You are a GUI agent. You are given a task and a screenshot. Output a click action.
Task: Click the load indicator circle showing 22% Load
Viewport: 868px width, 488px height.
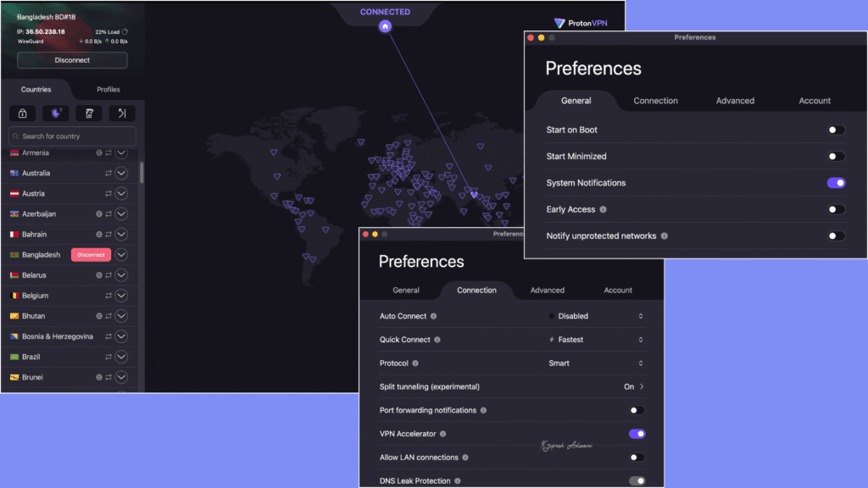tap(125, 31)
